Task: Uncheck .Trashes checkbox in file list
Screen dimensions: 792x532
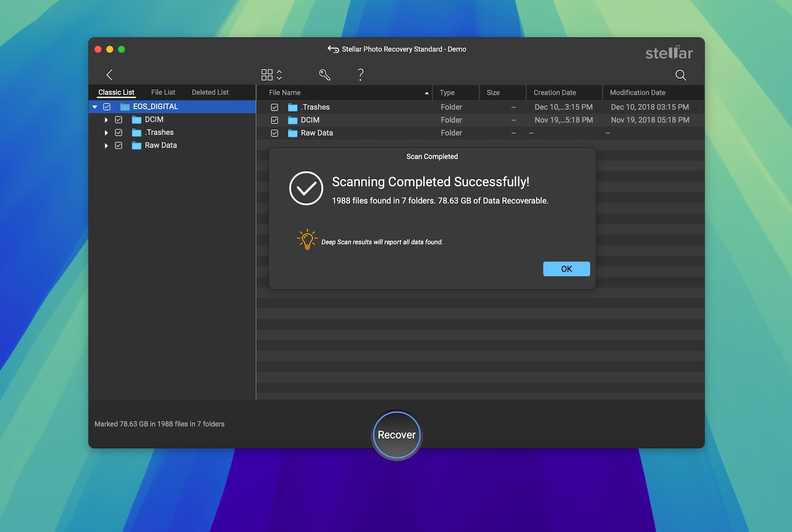Action: [275, 107]
